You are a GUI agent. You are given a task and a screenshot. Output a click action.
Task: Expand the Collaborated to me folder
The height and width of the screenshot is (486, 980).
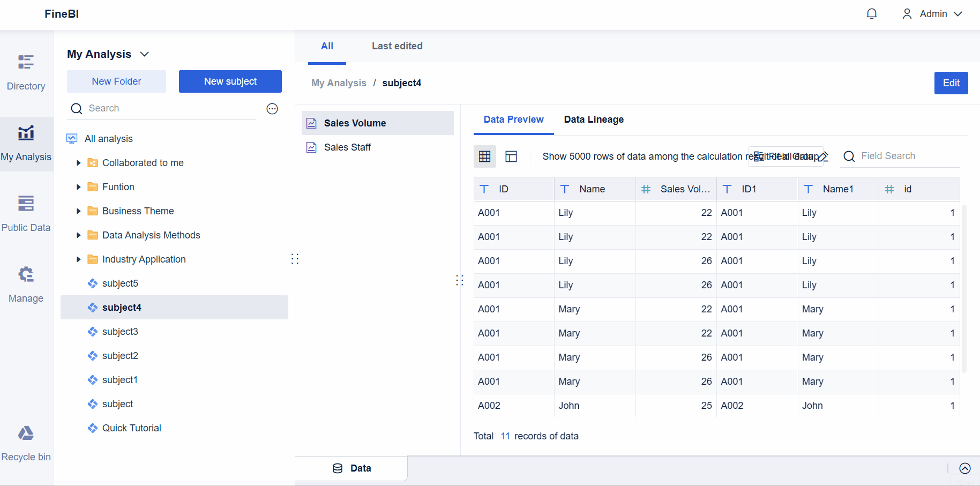coord(79,163)
